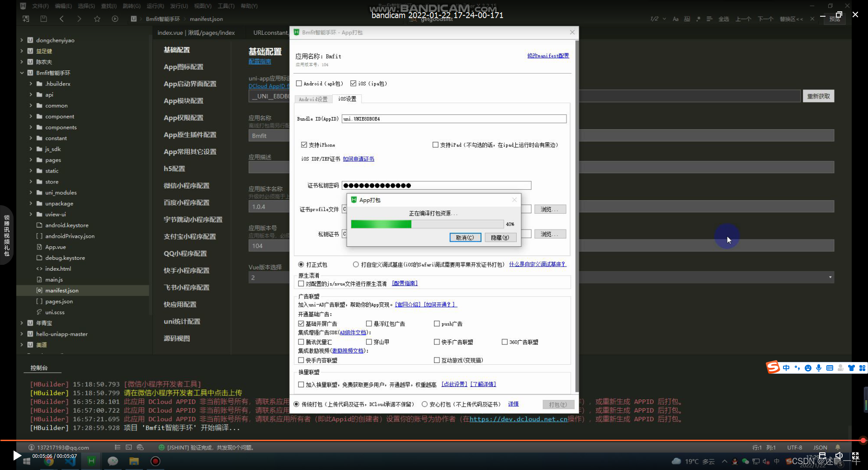Expand the pages folder
Image resolution: width=868 pixels, height=470 pixels.
point(31,160)
